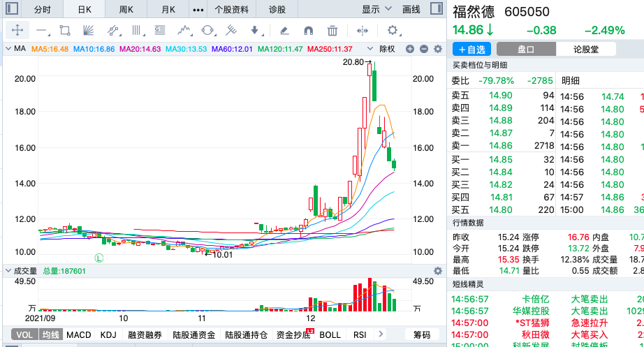Open MA indicator settings gear
The width and height of the screenshot is (644, 347).
[x=438, y=50]
